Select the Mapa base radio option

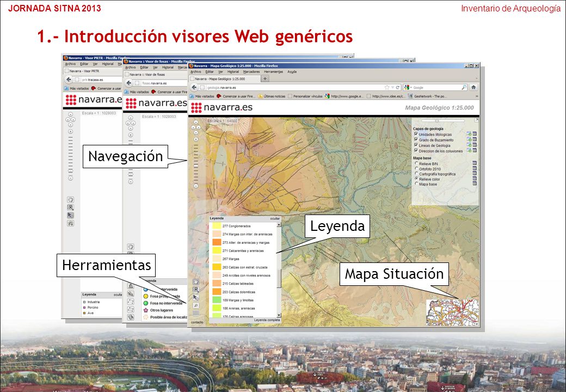[x=416, y=183]
